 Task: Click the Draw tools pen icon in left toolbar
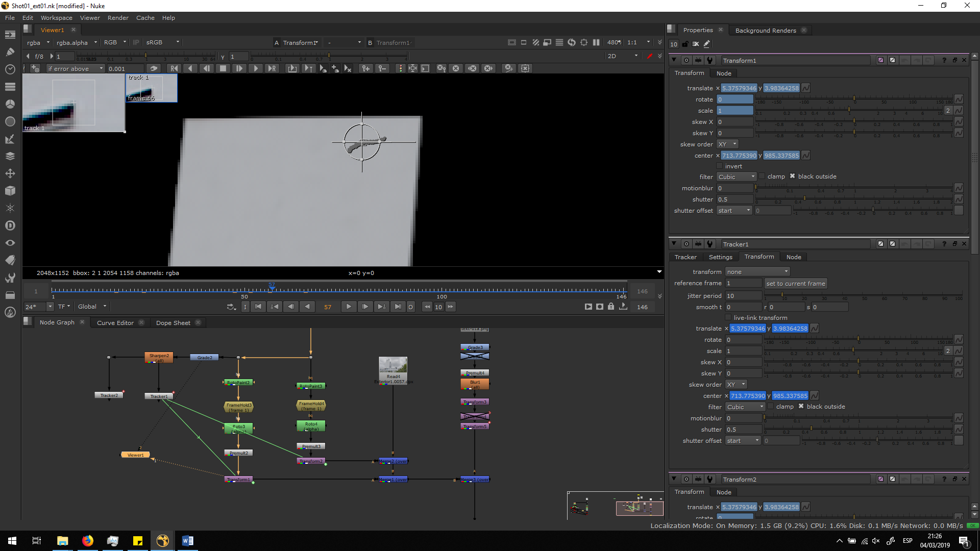pos(10,52)
